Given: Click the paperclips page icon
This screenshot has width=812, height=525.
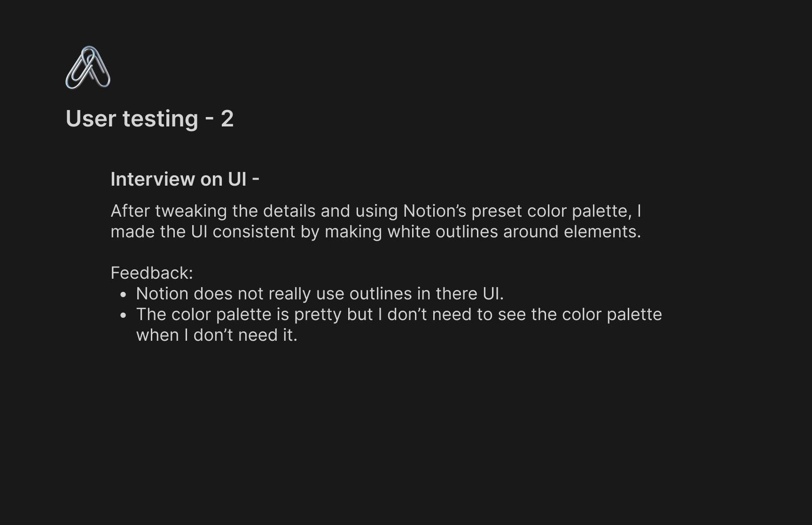Looking at the screenshot, I should click(88, 67).
